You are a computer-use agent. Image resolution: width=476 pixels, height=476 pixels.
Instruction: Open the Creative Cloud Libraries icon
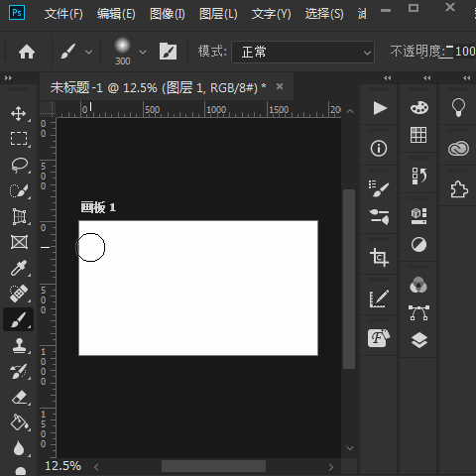[458, 149]
